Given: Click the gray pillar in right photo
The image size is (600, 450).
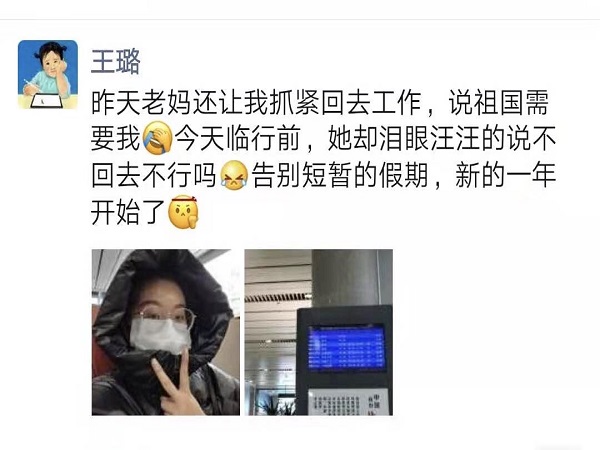Looking at the screenshot, I should 346,277.
